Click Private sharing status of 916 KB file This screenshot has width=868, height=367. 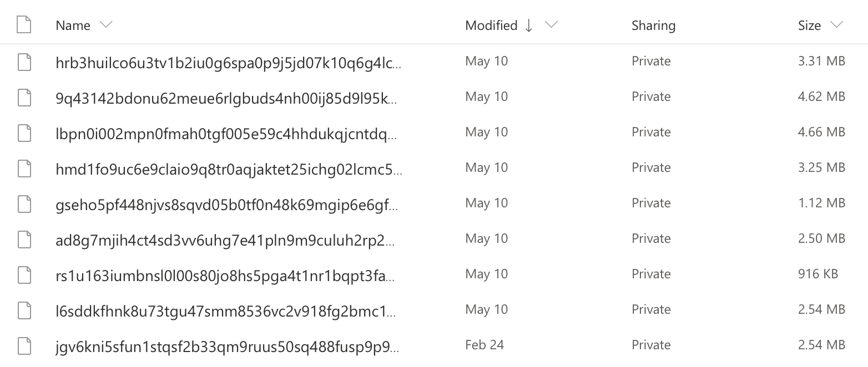pos(651,274)
